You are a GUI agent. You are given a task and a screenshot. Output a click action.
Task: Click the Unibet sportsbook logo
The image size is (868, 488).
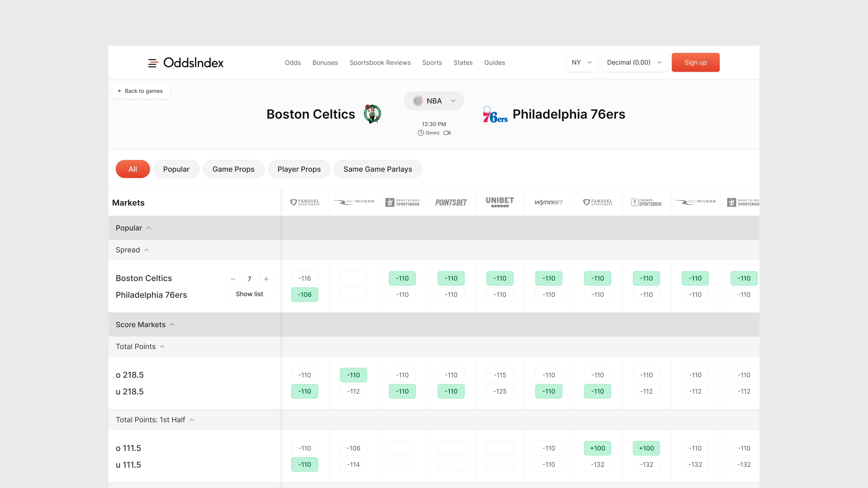point(500,202)
